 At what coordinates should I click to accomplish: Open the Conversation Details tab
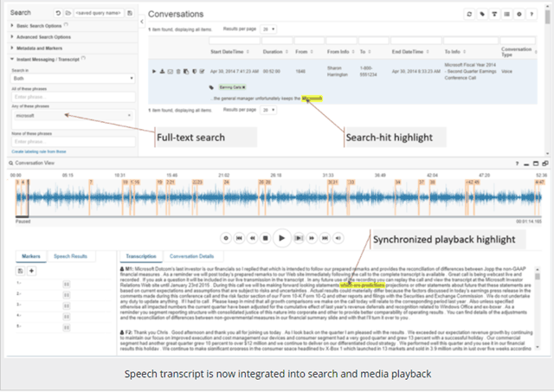(192, 257)
